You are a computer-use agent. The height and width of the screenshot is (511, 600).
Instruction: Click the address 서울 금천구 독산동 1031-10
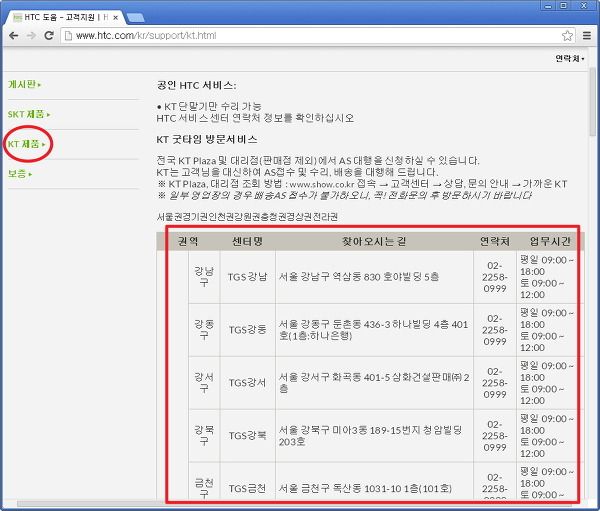click(x=365, y=488)
